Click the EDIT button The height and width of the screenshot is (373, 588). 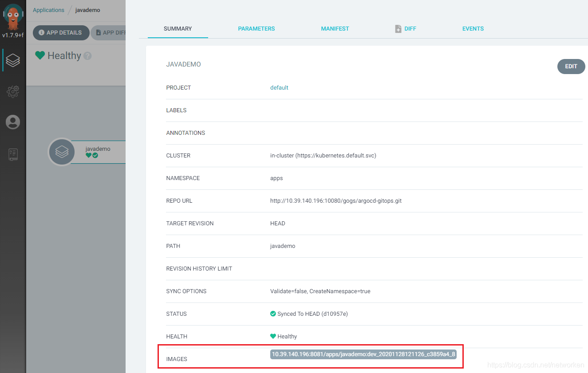tap(571, 67)
